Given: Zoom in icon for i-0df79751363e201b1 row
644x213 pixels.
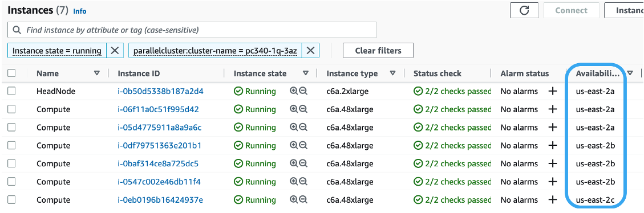Looking at the screenshot, I should click(x=294, y=145).
